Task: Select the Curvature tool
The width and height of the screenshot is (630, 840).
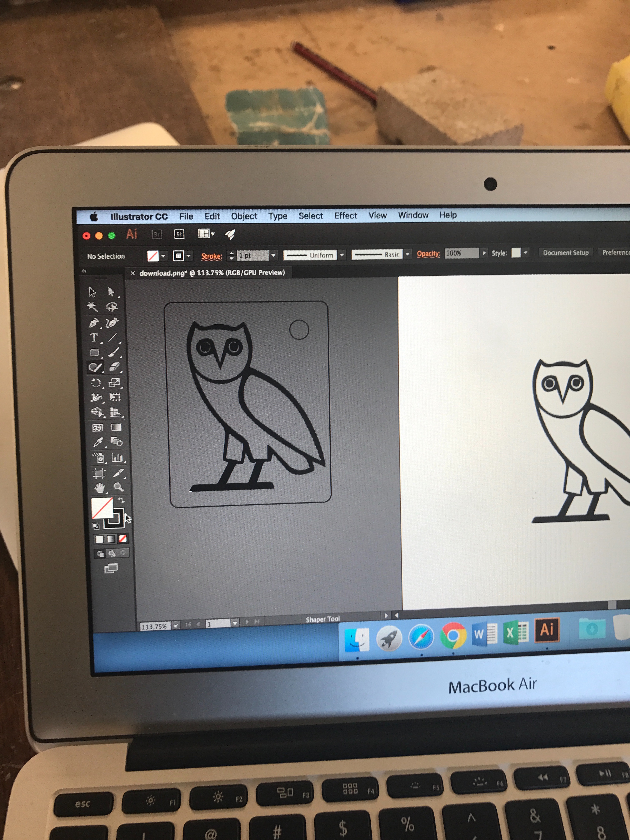Action: pos(112,322)
